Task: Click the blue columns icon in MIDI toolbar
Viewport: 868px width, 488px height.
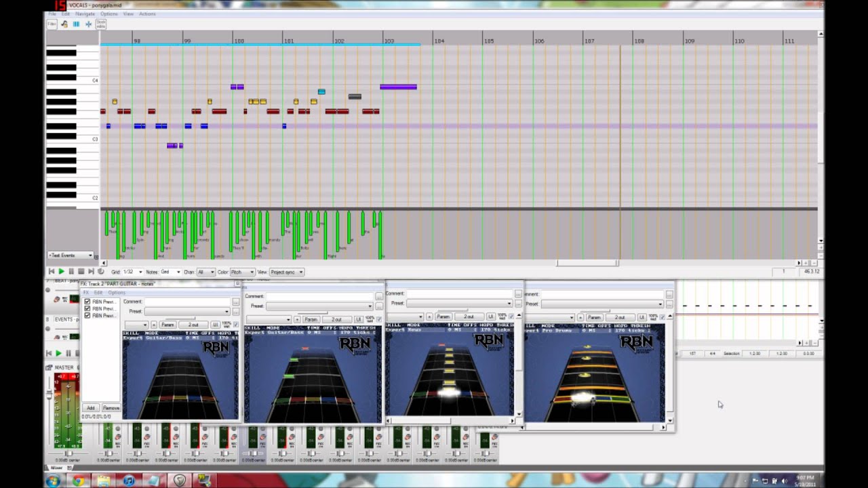Action: pyautogui.click(x=76, y=24)
